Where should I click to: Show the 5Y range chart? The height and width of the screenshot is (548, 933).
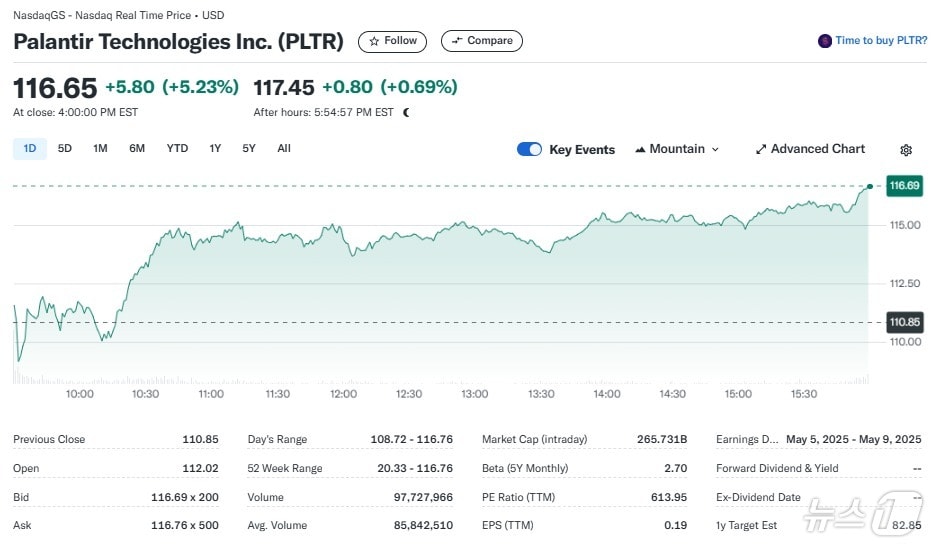pyautogui.click(x=249, y=148)
